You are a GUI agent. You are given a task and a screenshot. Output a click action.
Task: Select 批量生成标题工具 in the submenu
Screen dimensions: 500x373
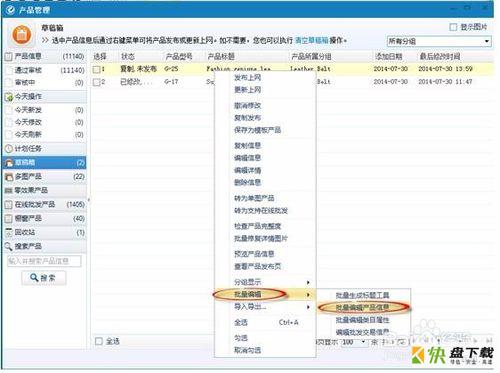[363, 295]
